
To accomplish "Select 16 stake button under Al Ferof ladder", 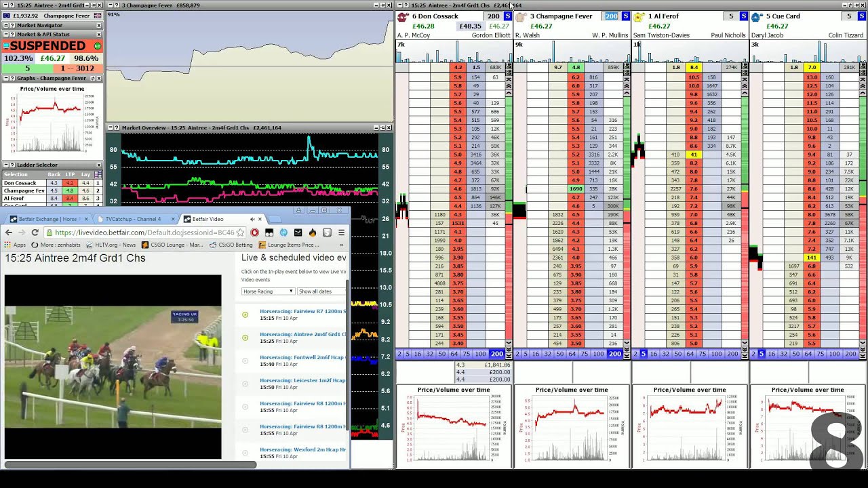I will point(653,354).
